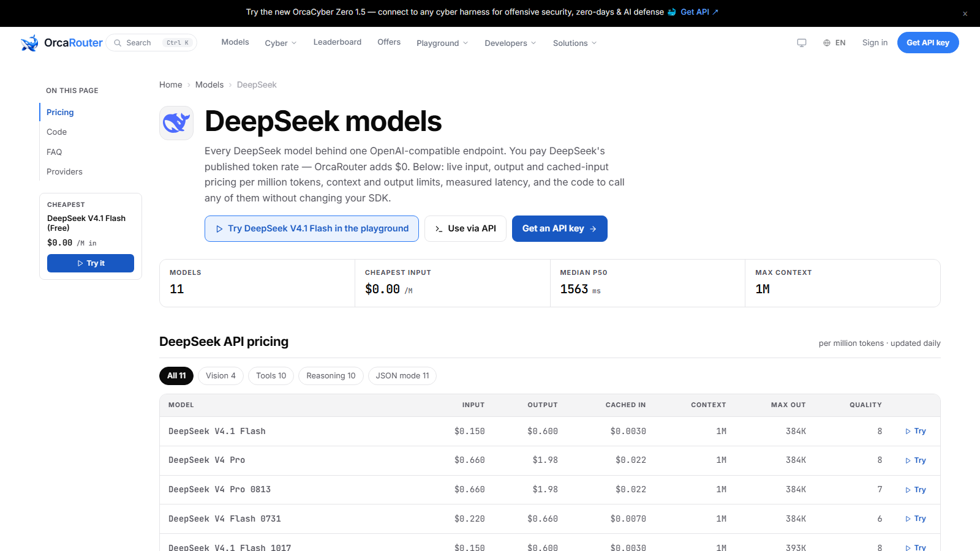Dismiss the top announcement banner
Viewport: 980px width, 551px height.
point(965,13)
